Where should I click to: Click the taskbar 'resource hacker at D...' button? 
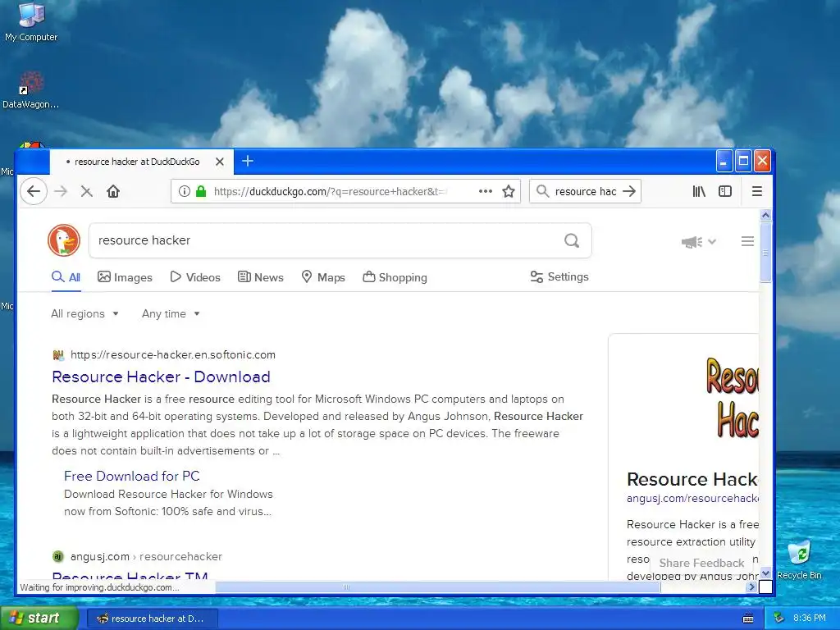click(152, 619)
